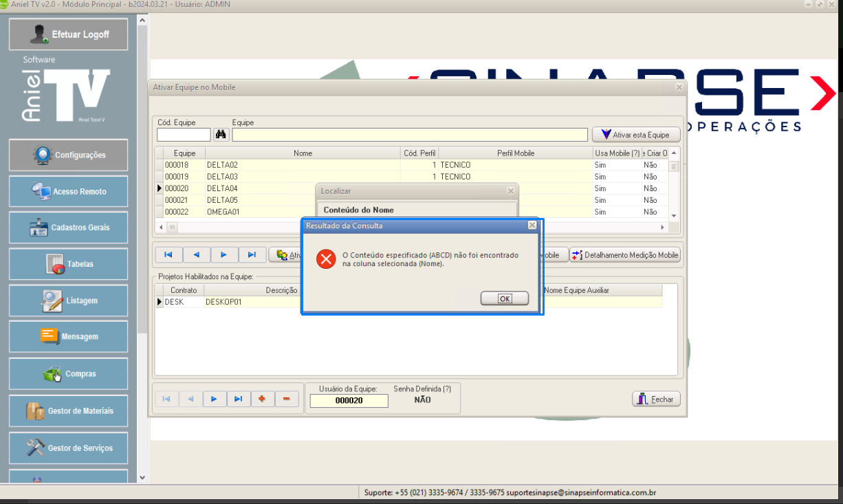
Task: Go to first record in team navigator
Action: click(168, 255)
